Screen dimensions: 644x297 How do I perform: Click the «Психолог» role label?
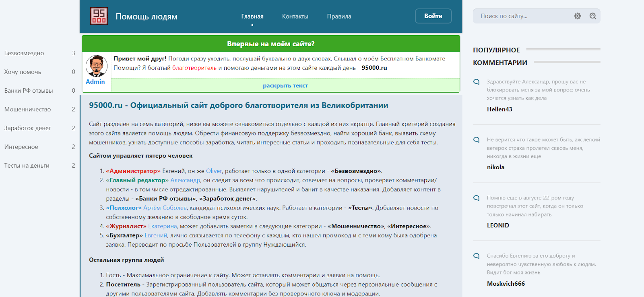tap(124, 208)
